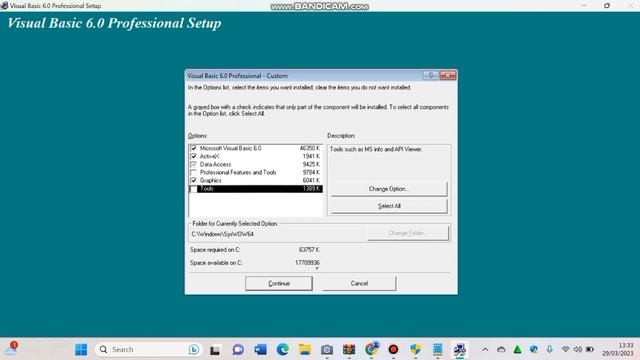Select the 'Data Access' list row

[256, 164]
